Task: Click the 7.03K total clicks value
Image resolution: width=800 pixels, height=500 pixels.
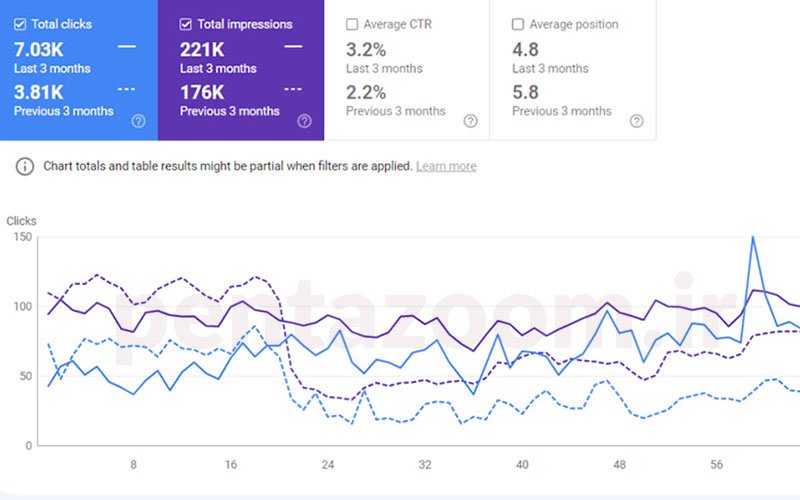Action: [x=40, y=49]
